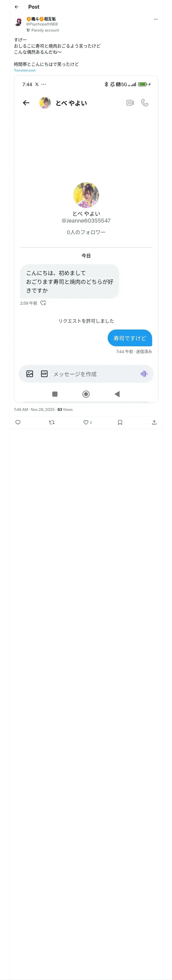Screen dimensions: 172x980
Task: Click the Translate post link
Action: 25,70
